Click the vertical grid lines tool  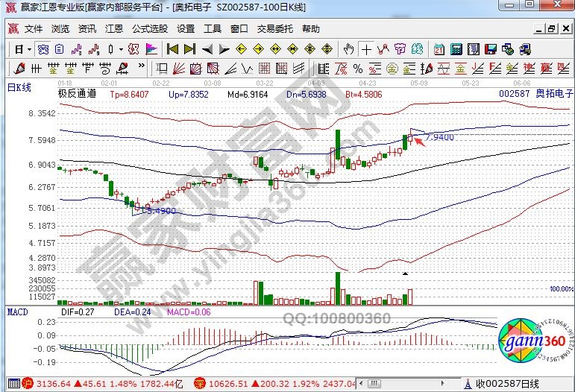point(36,68)
